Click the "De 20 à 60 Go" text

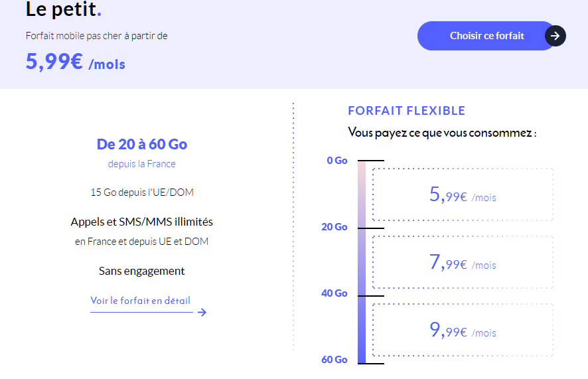click(142, 145)
